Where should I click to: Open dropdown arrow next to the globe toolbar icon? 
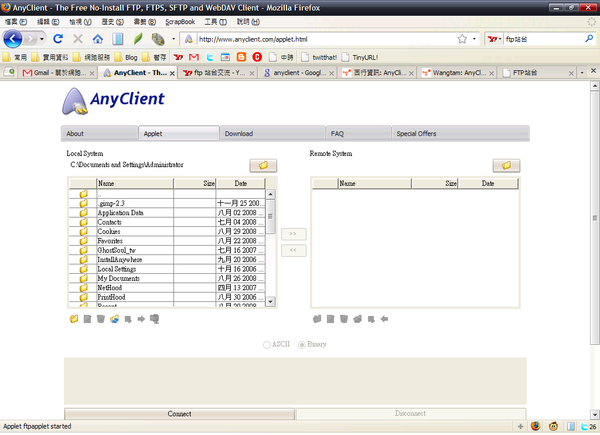(173, 39)
